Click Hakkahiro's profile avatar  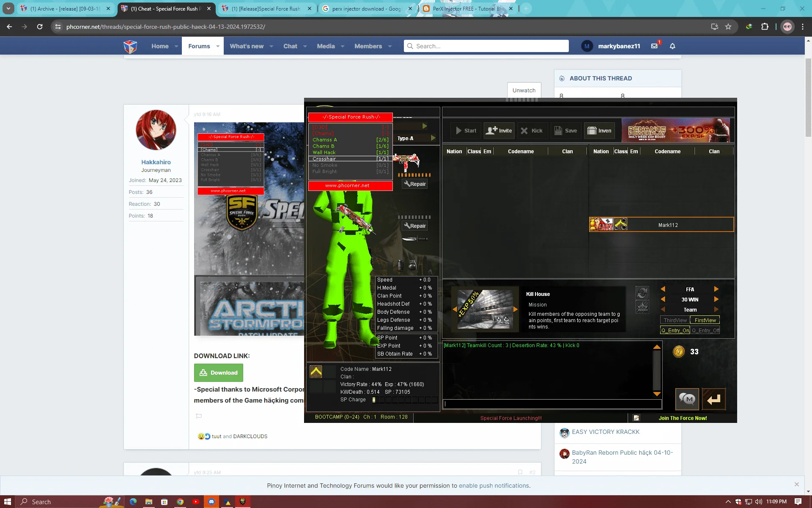point(156,130)
